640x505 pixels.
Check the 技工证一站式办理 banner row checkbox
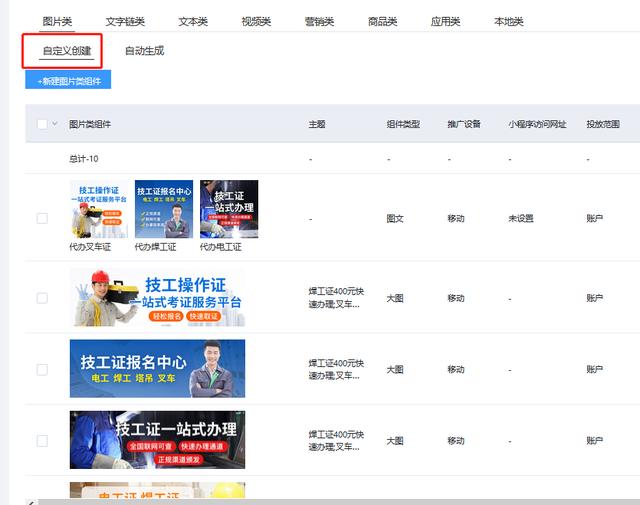click(x=42, y=441)
